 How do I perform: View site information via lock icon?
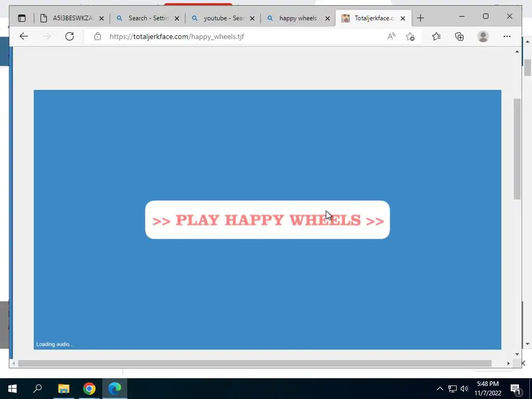[x=98, y=36]
